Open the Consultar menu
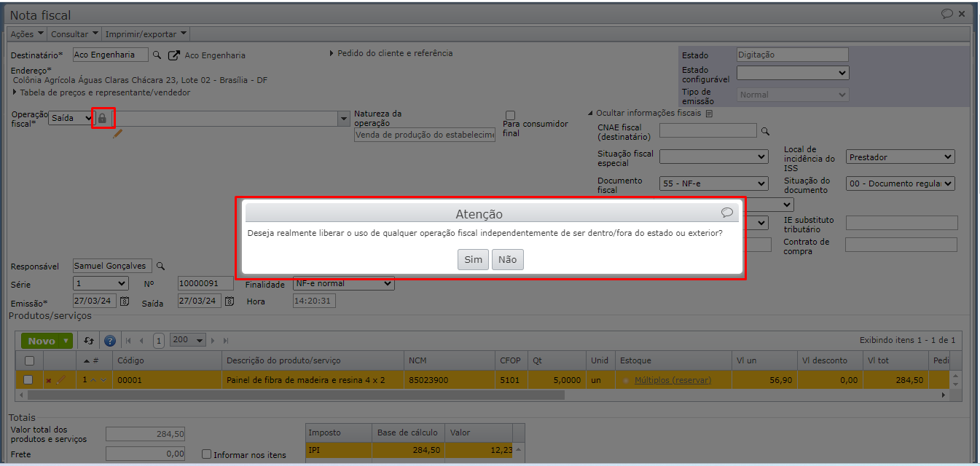980x466 pixels. pyautogui.click(x=74, y=34)
